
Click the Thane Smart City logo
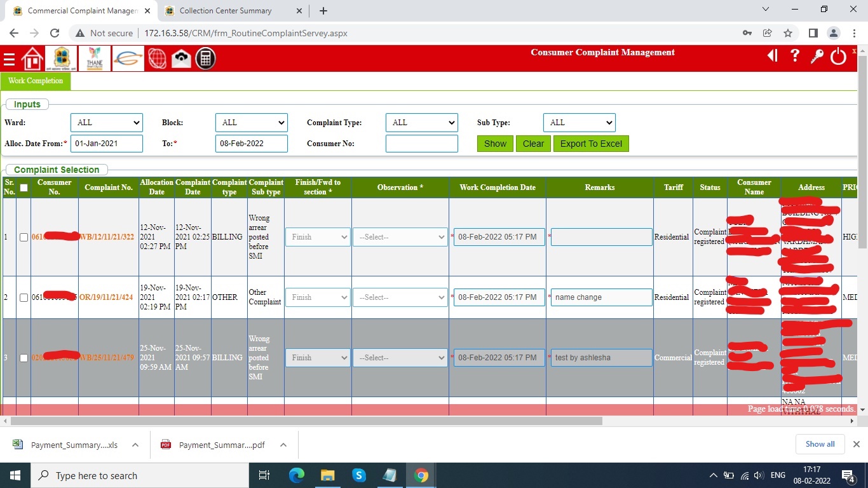(95, 58)
